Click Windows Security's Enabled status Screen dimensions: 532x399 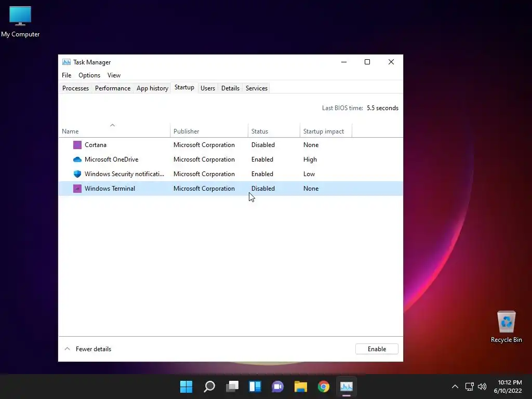coord(262,174)
